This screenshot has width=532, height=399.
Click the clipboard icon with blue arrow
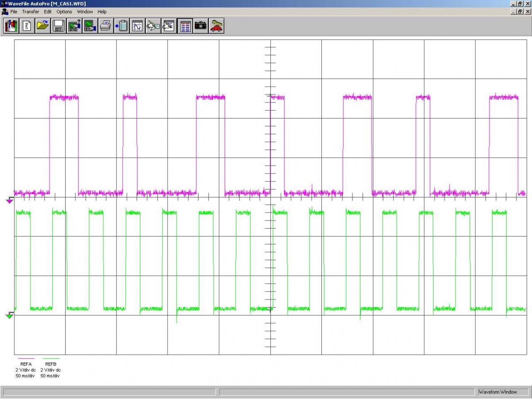point(121,26)
